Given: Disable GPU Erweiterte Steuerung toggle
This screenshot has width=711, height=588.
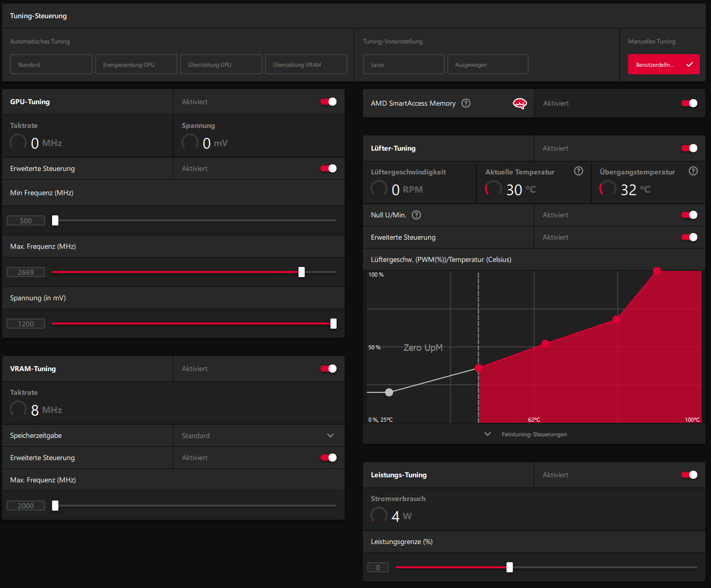Looking at the screenshot, I should pyautogui.click(x=328, y=168).
